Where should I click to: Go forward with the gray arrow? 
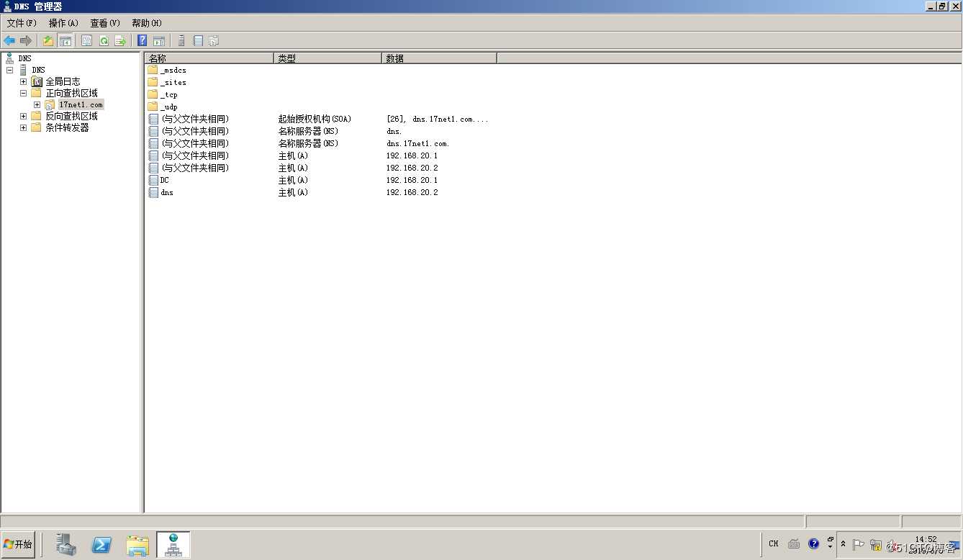click(26, 41)
